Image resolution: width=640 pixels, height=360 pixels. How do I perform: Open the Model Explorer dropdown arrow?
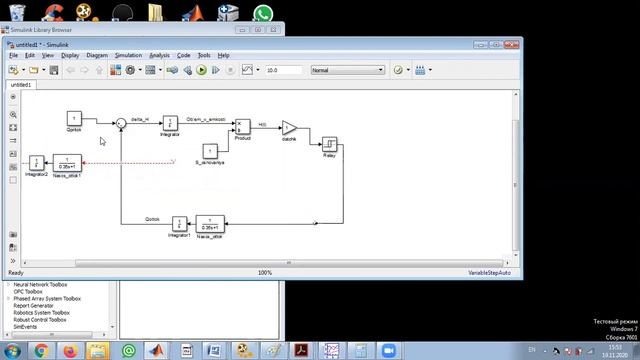click(x=160, y=70)
